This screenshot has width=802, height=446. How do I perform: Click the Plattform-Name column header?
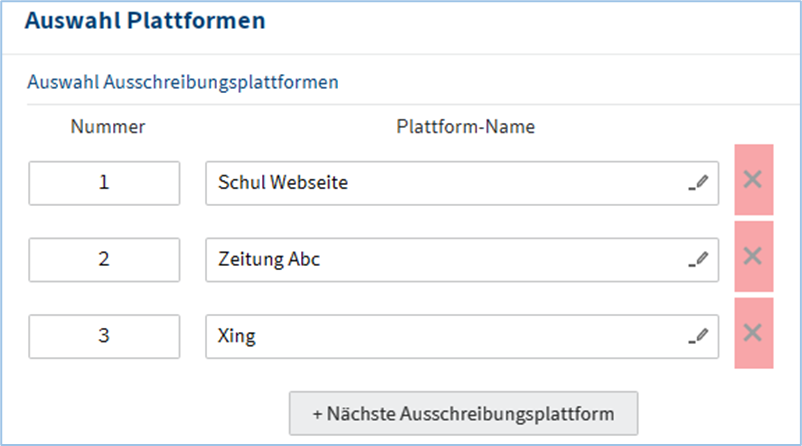point(465,127)
